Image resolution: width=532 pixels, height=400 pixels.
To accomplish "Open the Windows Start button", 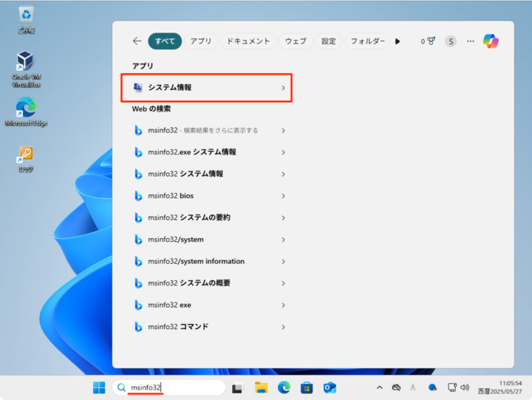I will [99, 387].
